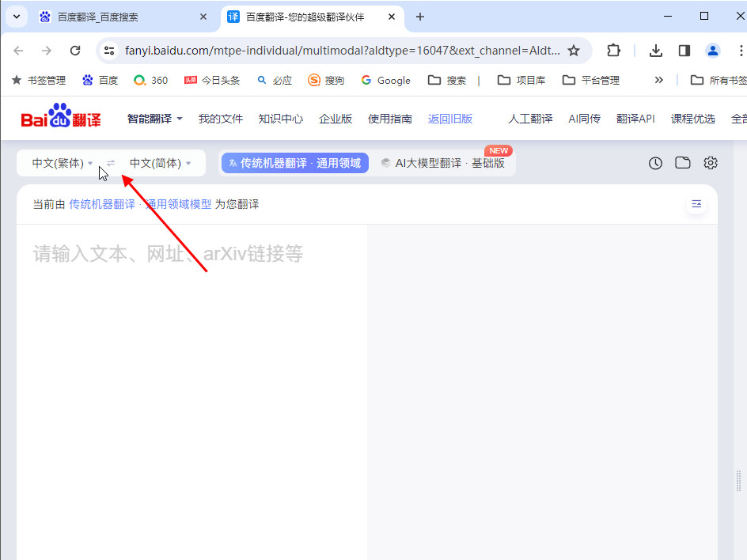The image size is (747, 560).
Task: Open Chrome downloads icon
Action: click(655, 51)
